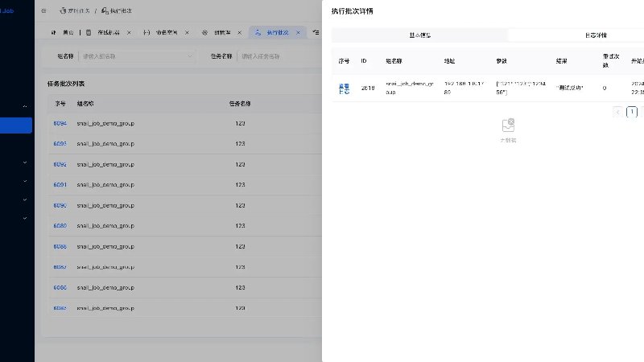644x362 pixels.
Task: Expand the fourth sidebar menu chevron
Action: [25, 200]
